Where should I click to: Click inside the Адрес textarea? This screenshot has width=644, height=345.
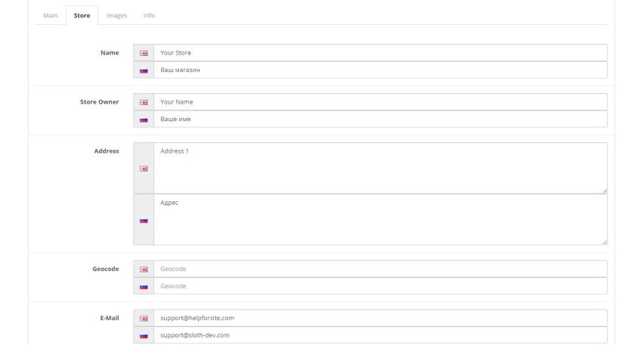click(x=380, y=219)
